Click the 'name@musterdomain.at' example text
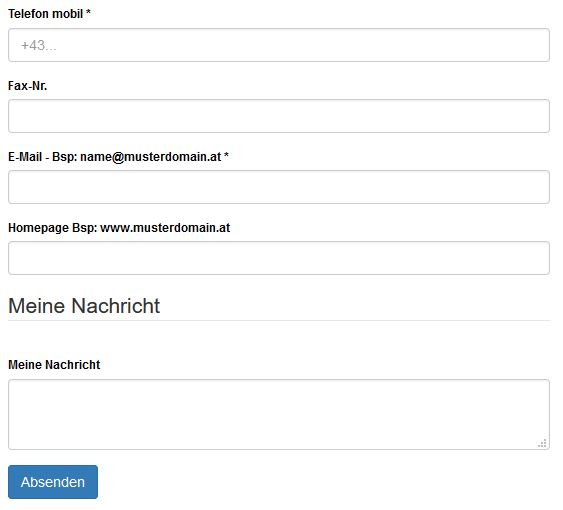This screenshot has height=510, width=563. coord(150,157)
